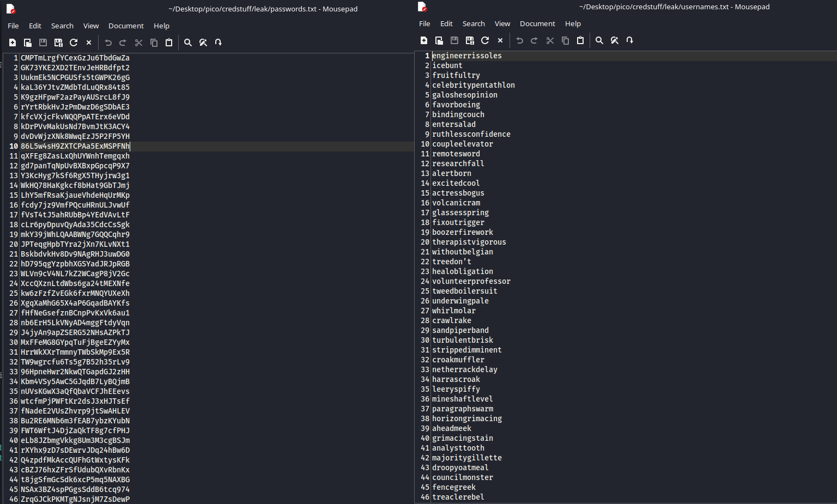The width and height of the screenshot is (837, 504).
Task: Click the username line 'celebritypentathlon'
Action: [473, 85]
